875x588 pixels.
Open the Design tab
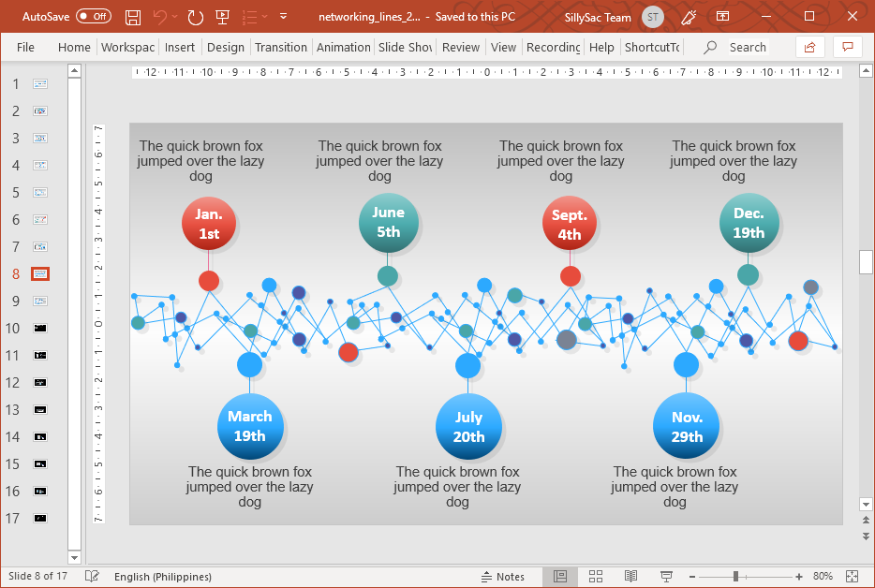(x=226, y=48)
